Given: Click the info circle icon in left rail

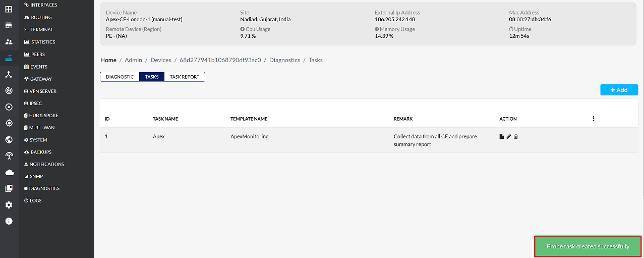Looking at the screenshot, I should click(x=9, y=221).
